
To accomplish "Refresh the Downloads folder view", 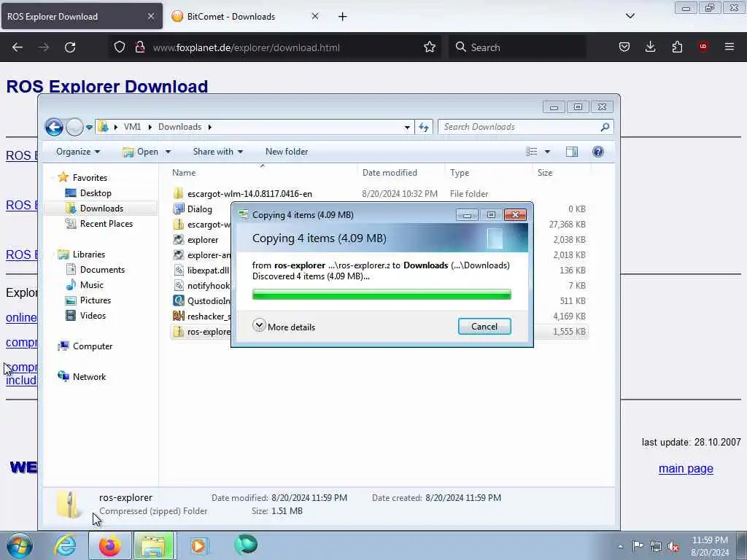I will [424, 127].
